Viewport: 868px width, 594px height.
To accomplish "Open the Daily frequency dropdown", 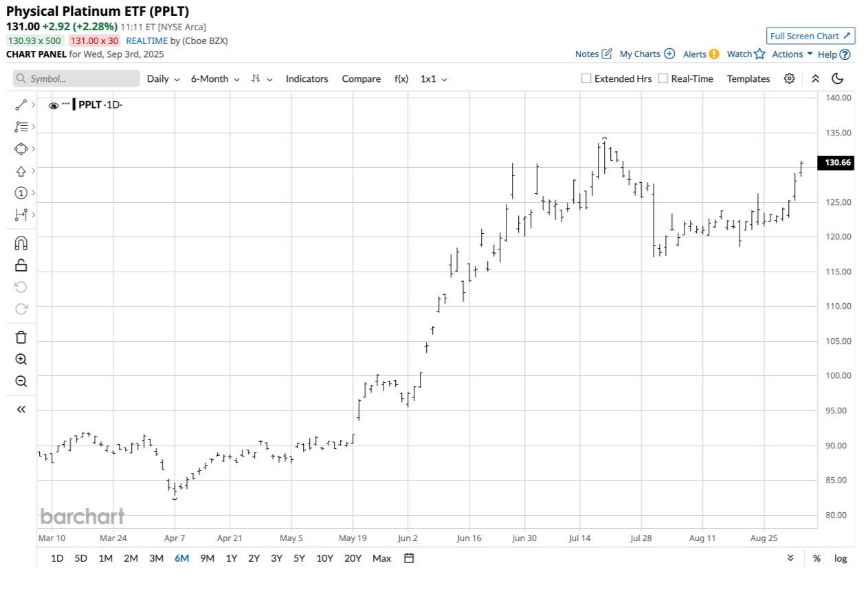I will click(x=164, y=78).
